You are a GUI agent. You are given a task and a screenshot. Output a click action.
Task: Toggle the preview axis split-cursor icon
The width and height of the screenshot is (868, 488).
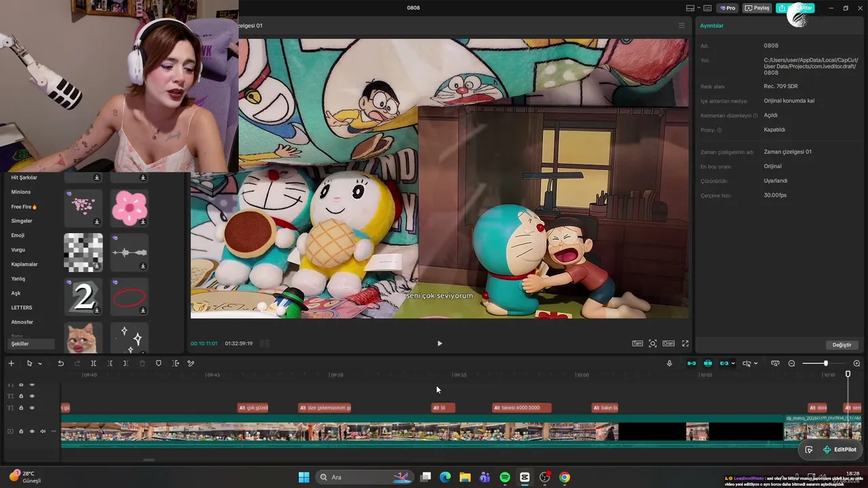pos(747,363)
